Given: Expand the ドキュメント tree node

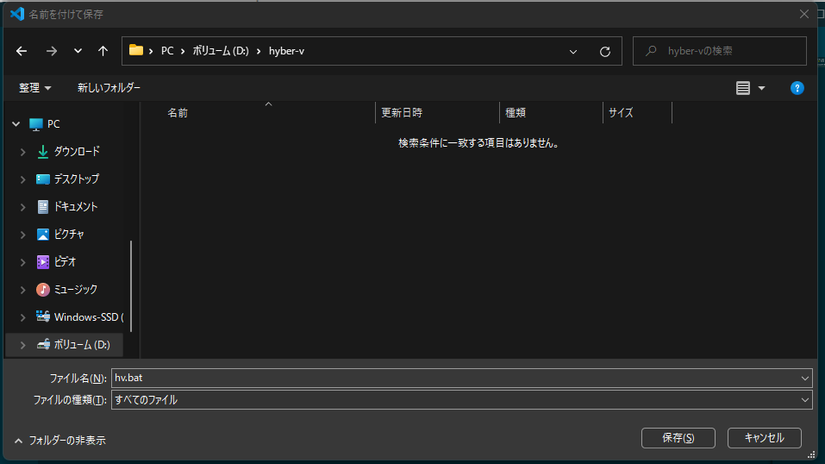Looking at the screenshot, I should click(x=23, y=207).
